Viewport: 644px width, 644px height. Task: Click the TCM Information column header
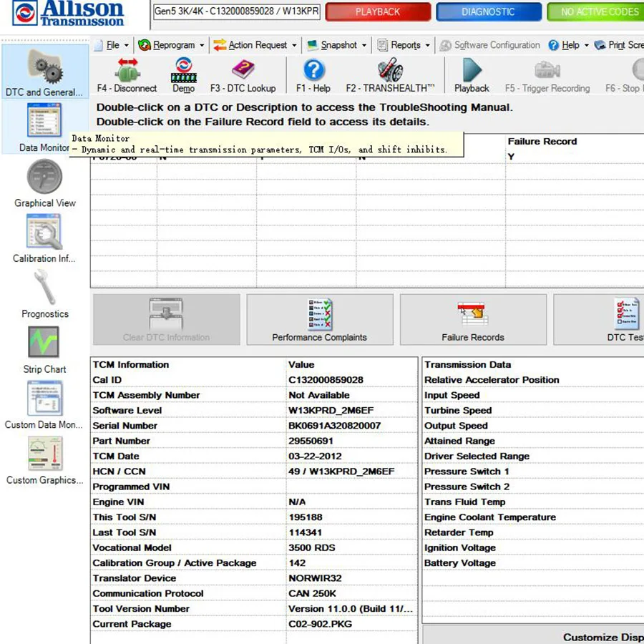(x=131, y=365)
